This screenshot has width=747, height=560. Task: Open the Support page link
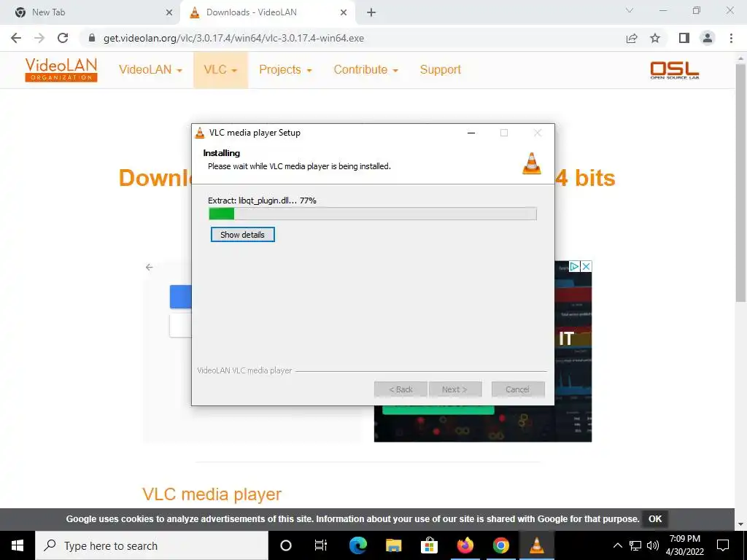click(x=440, y=69)
